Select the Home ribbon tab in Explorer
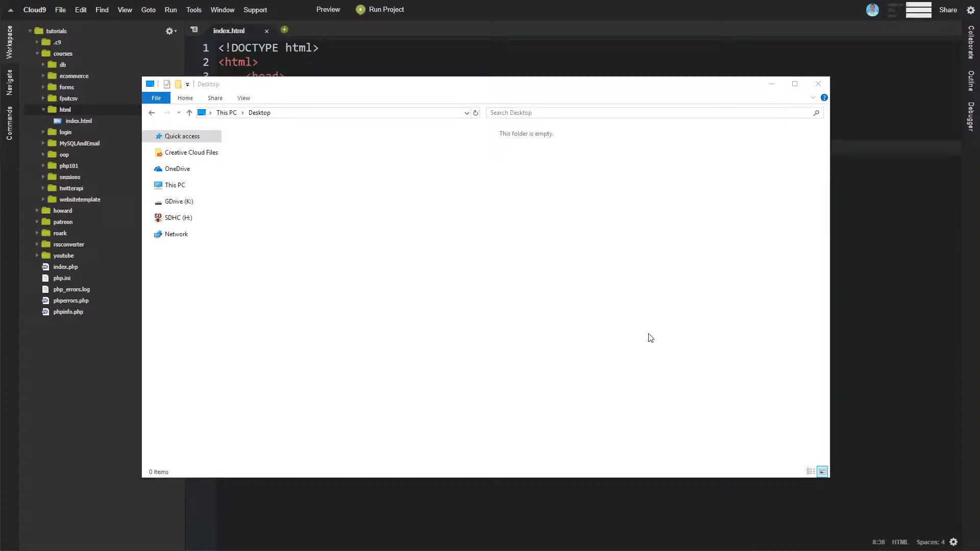The width and height of the screenshot is (980, 551). point(185,98)
